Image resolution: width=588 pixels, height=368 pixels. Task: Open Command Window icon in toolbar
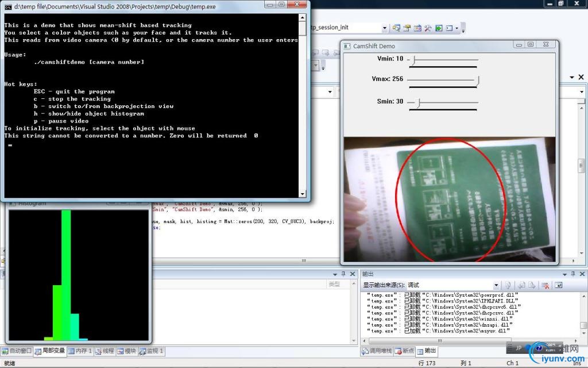point(449,28)
